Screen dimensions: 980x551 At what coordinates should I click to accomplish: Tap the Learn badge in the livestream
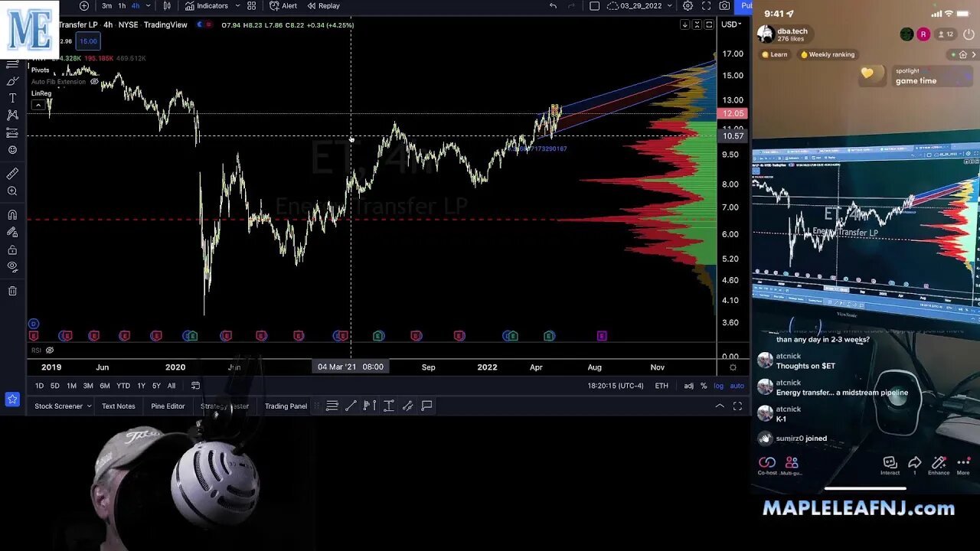(x=774, y=54)
